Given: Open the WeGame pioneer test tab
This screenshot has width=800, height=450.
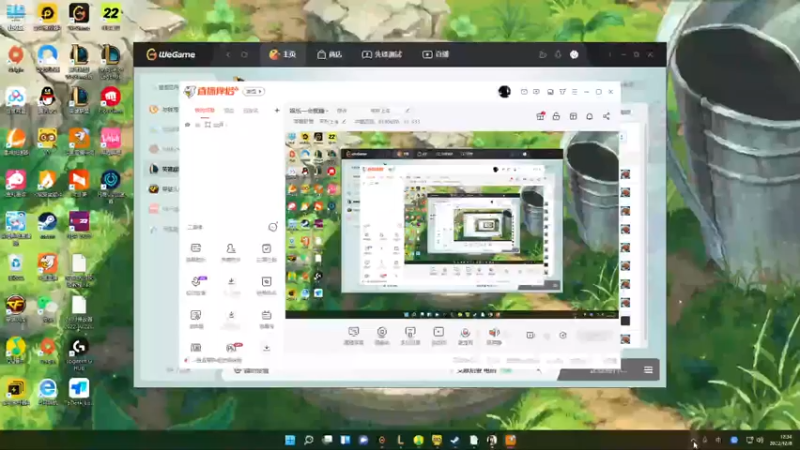Looking at the screenshot, I should click(x=382, y=55).
